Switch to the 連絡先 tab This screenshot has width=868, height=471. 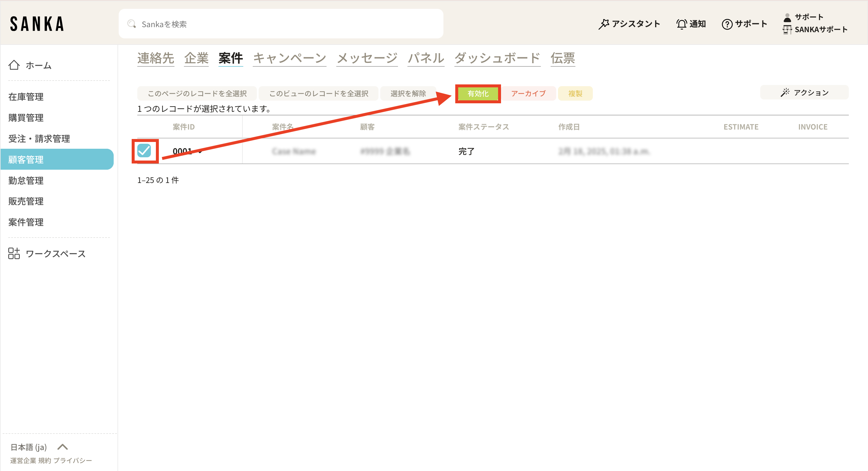(x=156, y=58)
